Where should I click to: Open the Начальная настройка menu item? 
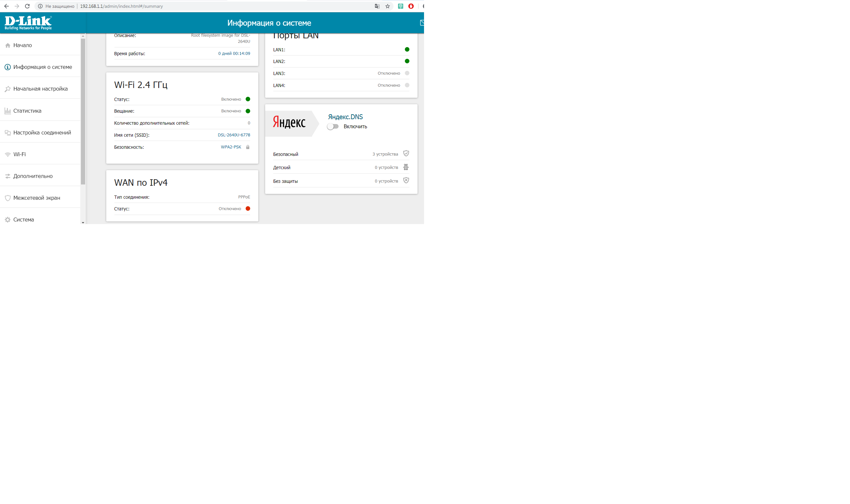[x=40, y=89]
